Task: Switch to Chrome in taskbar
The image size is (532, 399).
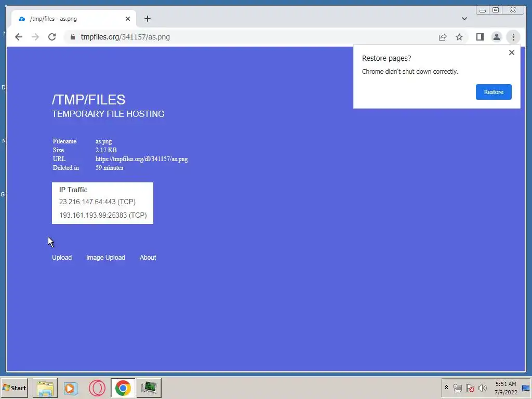Action: click(x=123, y=388)
